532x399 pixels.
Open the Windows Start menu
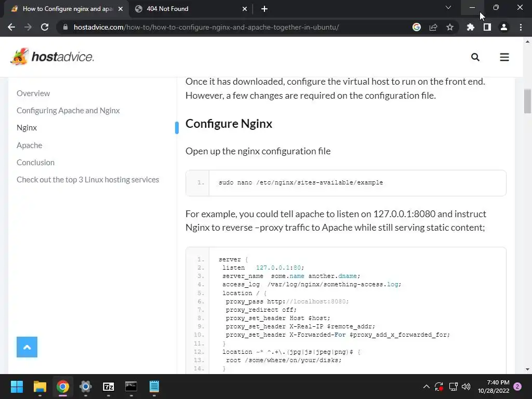coord(17,387)
